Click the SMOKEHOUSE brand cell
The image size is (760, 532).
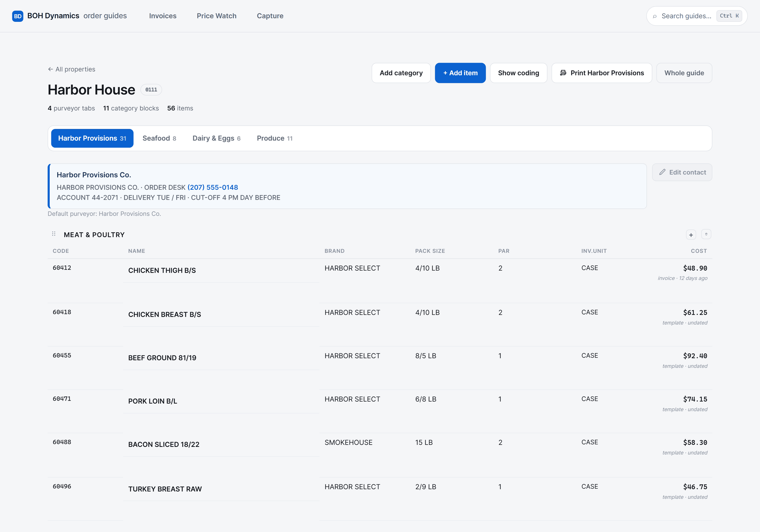click(x=349, y=443)
